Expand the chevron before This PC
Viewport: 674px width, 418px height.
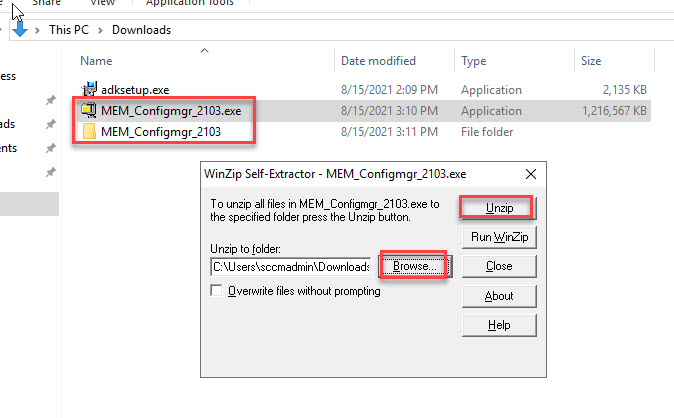click(39, 30)
